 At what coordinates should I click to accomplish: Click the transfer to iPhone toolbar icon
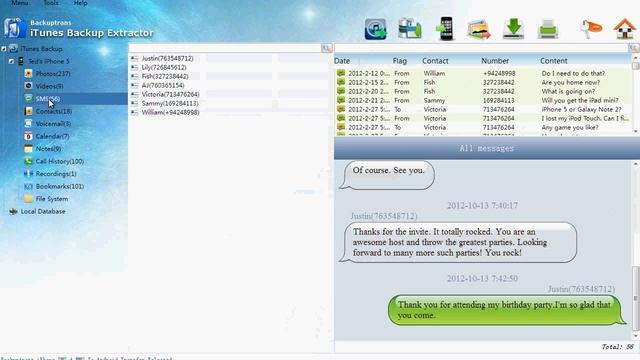point(445,29)
